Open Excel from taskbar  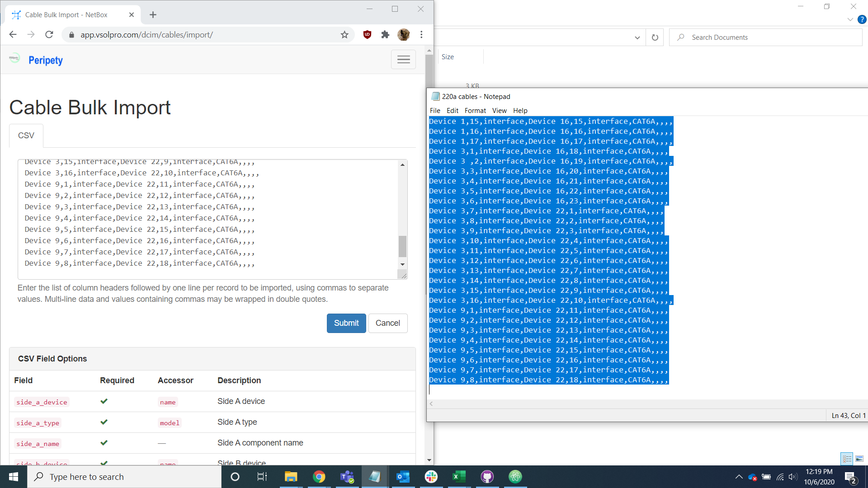[x=459, y=477]
